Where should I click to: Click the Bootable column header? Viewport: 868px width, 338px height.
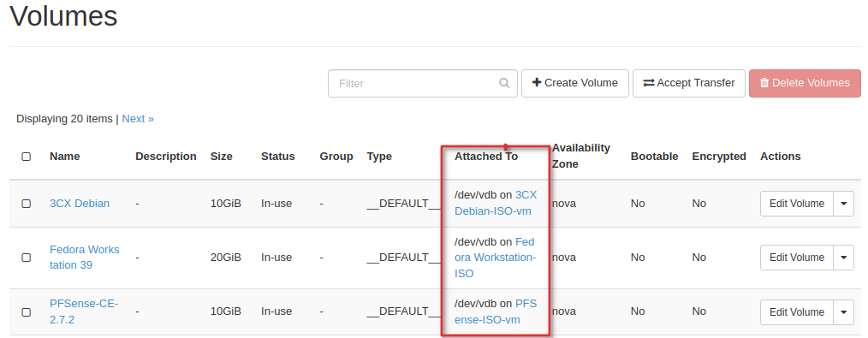tap(654, 157)
